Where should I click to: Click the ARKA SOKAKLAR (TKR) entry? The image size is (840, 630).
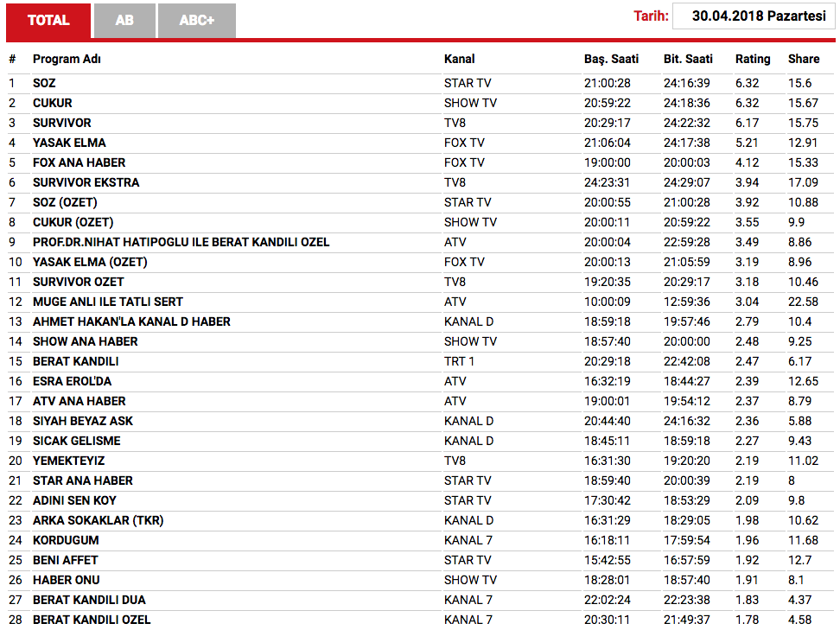[98, 521]
